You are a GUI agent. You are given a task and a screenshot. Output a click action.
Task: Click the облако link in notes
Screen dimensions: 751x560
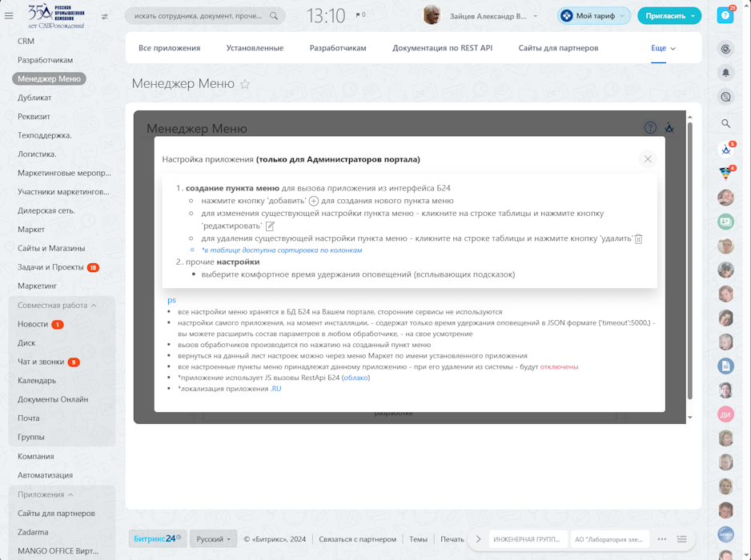[355, 378]
